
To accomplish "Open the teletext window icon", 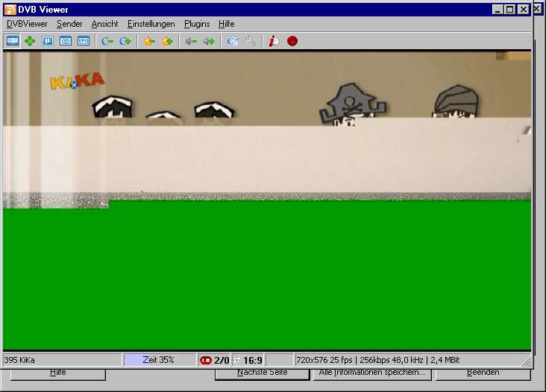I will tap(66, 41).
